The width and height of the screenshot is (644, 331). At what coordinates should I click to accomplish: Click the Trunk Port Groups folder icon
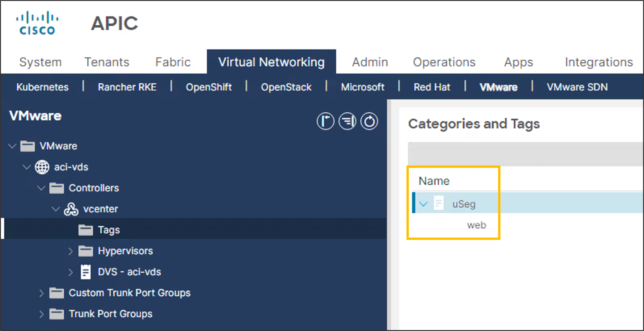point(56,314)
